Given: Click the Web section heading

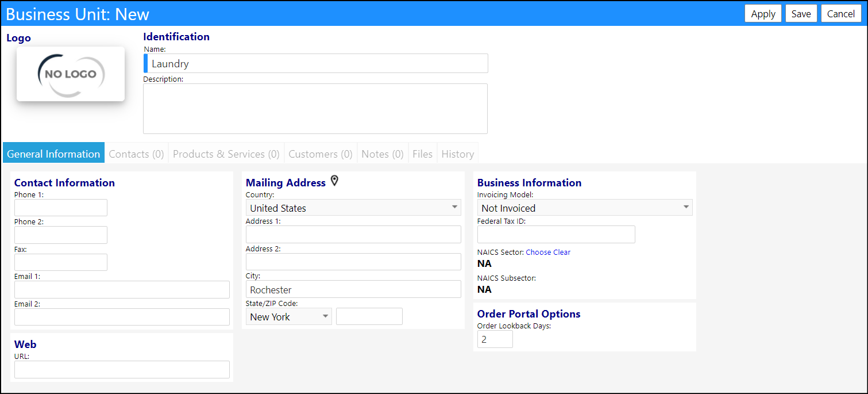Looking at the screenshot, I should (x=25, y=344).
